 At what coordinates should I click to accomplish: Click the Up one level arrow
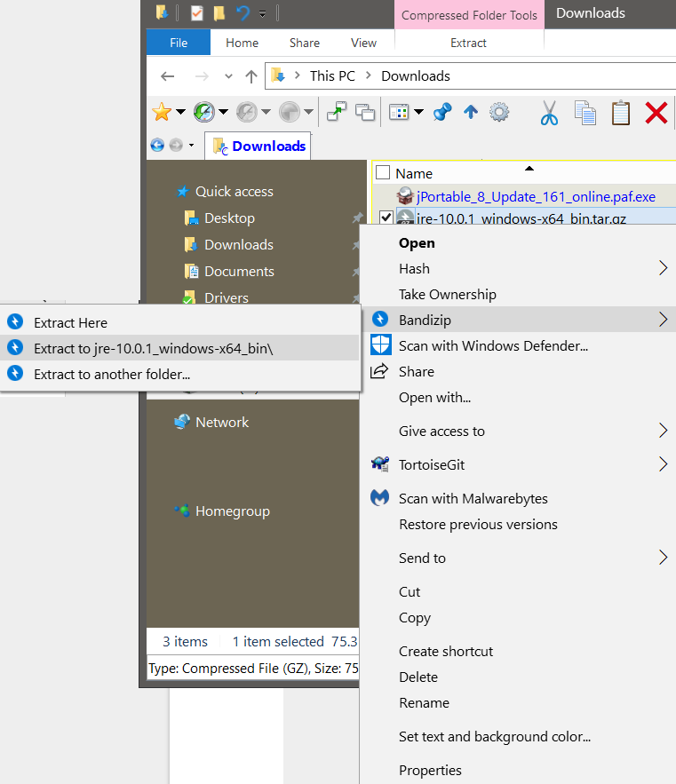[251, 76]
